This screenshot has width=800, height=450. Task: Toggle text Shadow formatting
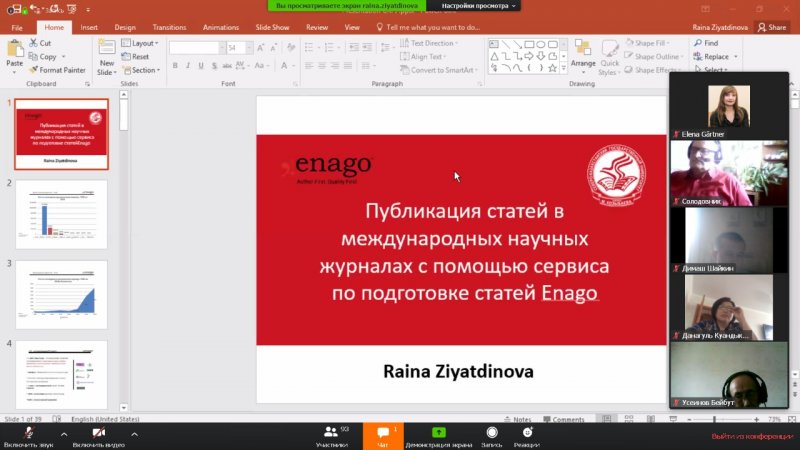click(x=214, y=65)
